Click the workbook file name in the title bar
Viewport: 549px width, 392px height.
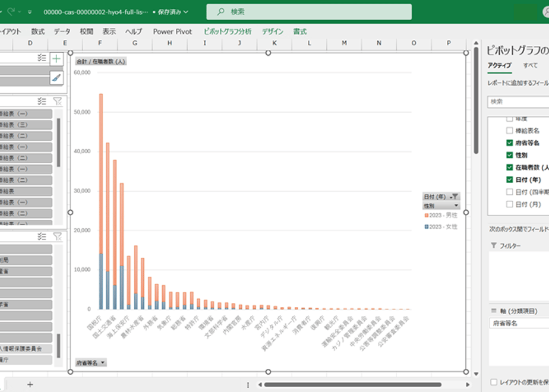point(96,12)
